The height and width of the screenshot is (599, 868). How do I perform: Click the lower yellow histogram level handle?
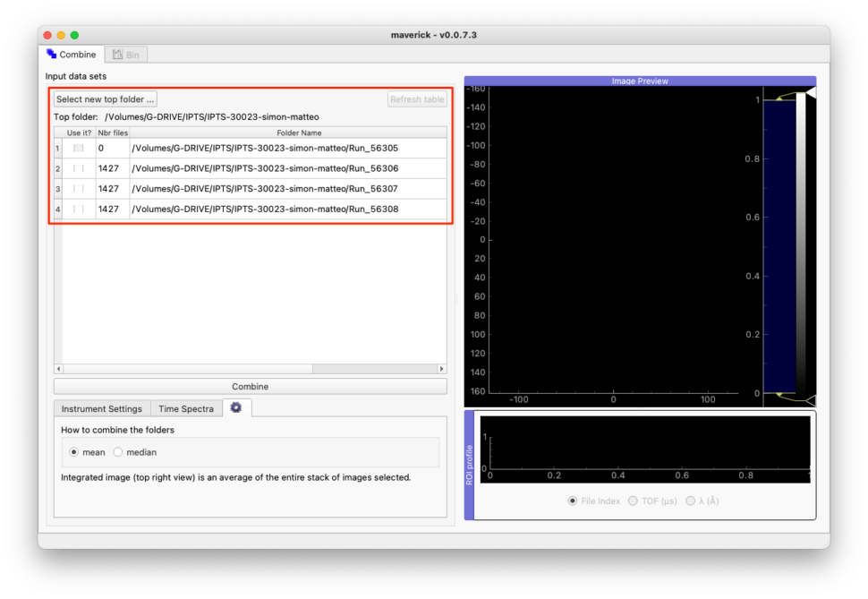[779, 395]
